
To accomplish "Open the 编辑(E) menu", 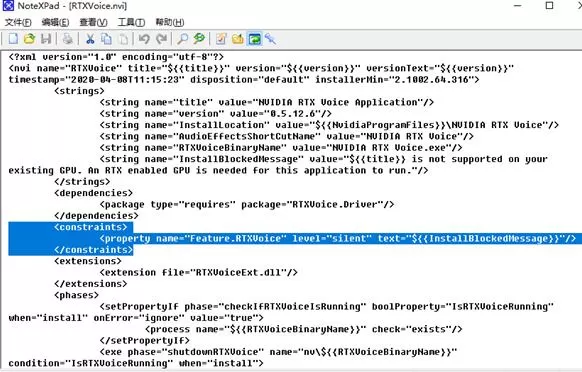I will coord(55,22).
